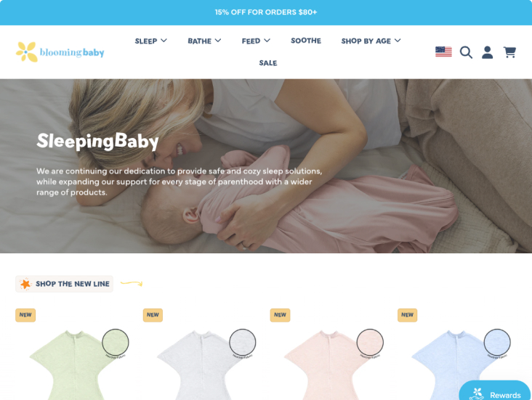Image resolution: width=532 pixels, height=400 pixels.
Task: Click the yellow arrow after Shop the New Line
Action: tap(132, 283)
